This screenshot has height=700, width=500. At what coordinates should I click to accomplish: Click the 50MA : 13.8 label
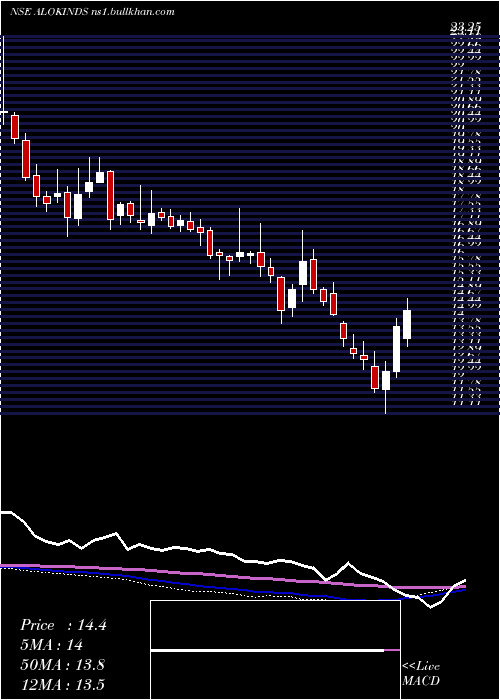[62, 665]
